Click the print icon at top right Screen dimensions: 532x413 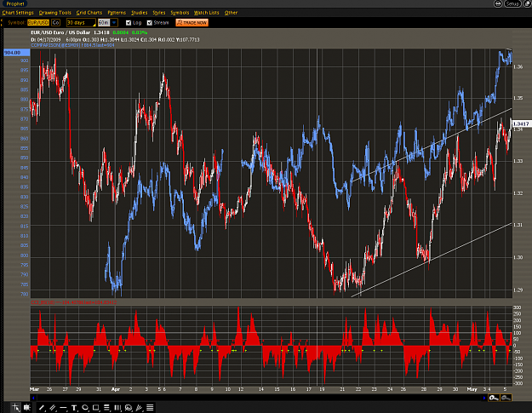click(x=498, y=3)
